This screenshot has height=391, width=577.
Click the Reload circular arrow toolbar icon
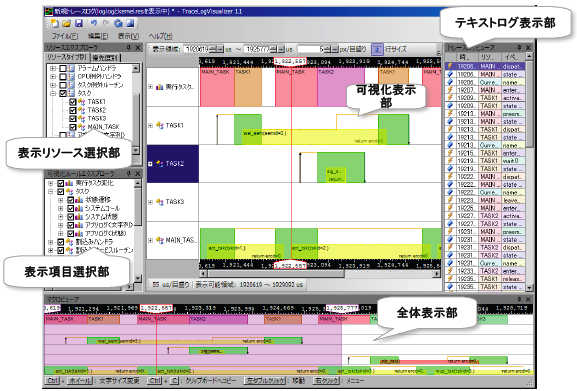click(x=118, y=24)
